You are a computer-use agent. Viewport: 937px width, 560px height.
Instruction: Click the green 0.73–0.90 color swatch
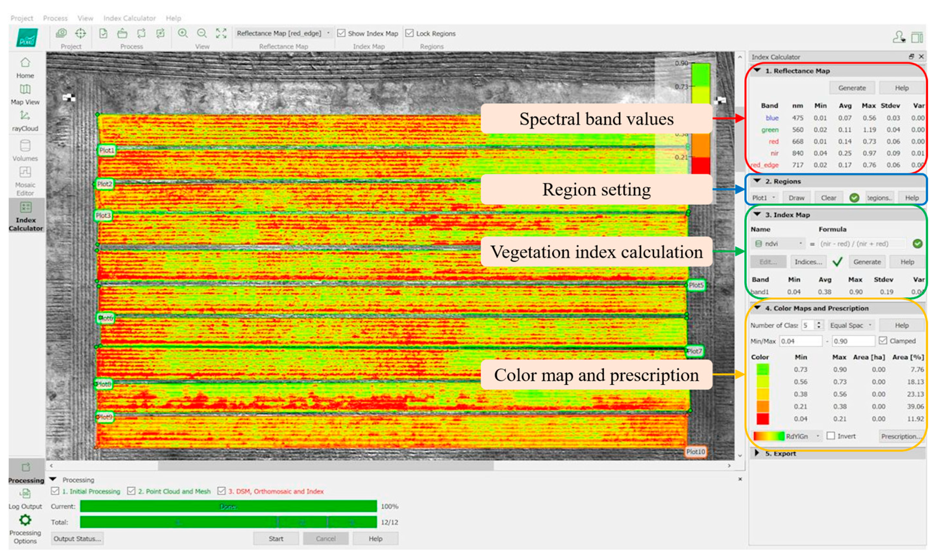point(763,370)
